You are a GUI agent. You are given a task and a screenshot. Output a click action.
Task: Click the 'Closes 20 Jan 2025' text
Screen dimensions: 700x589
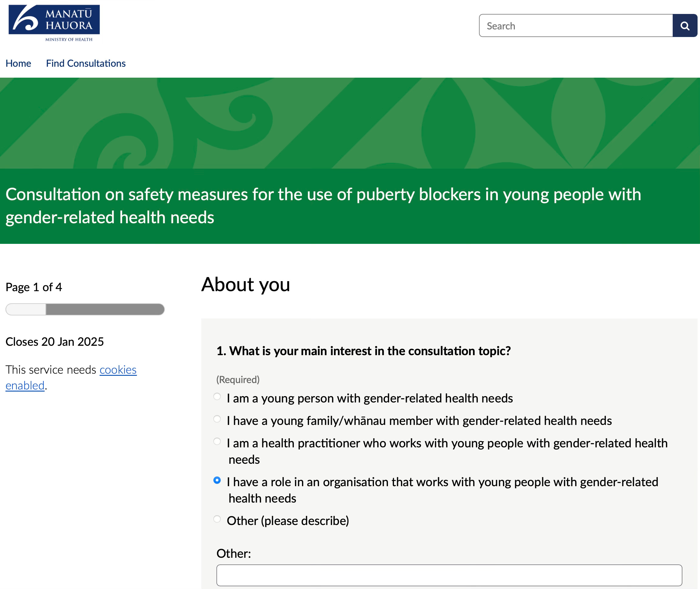coord(55,342)
